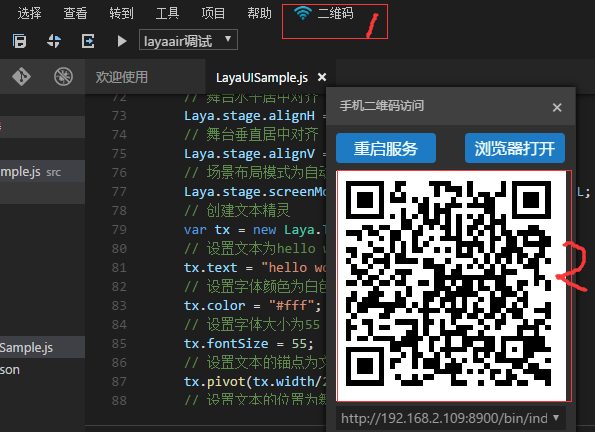Click the tx.fontSize = 55; code line
The image size is (595, 432).
249,344
